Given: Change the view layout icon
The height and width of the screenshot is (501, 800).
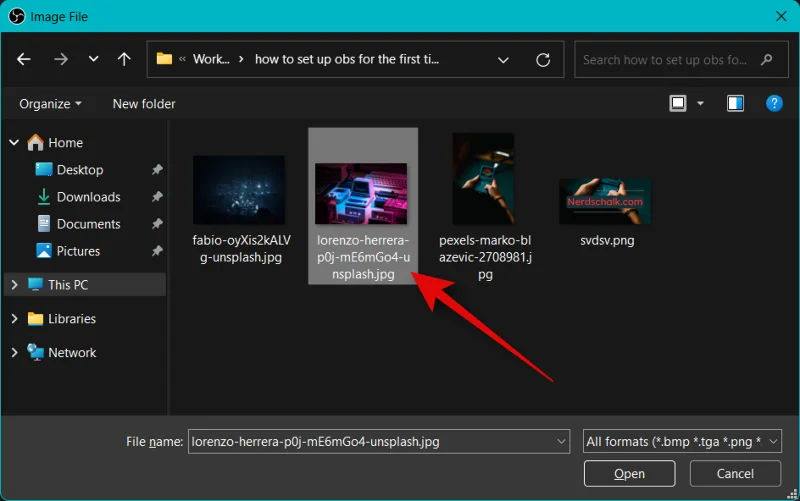Looking at the screenshot, I should (678, 104).
